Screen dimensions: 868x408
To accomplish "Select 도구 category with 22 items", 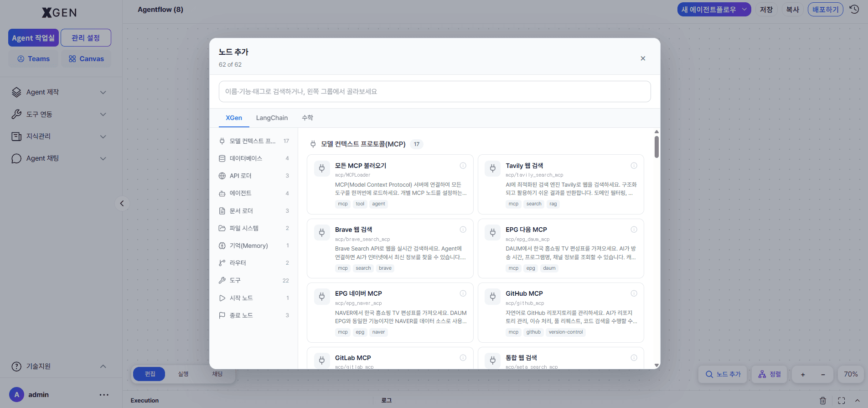I will [x=254, y=280].
